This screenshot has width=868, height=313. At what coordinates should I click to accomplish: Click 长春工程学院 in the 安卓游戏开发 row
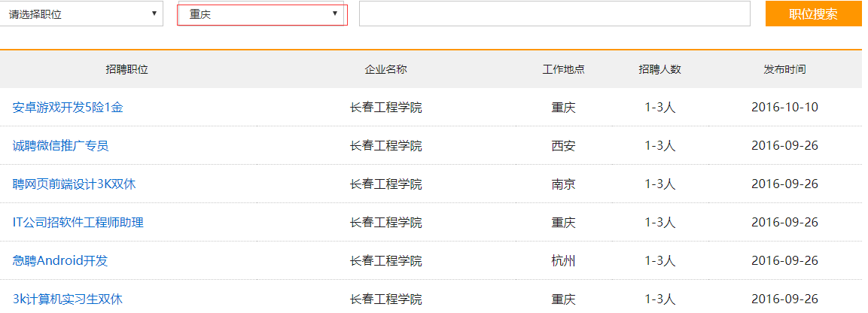point(386,107)
